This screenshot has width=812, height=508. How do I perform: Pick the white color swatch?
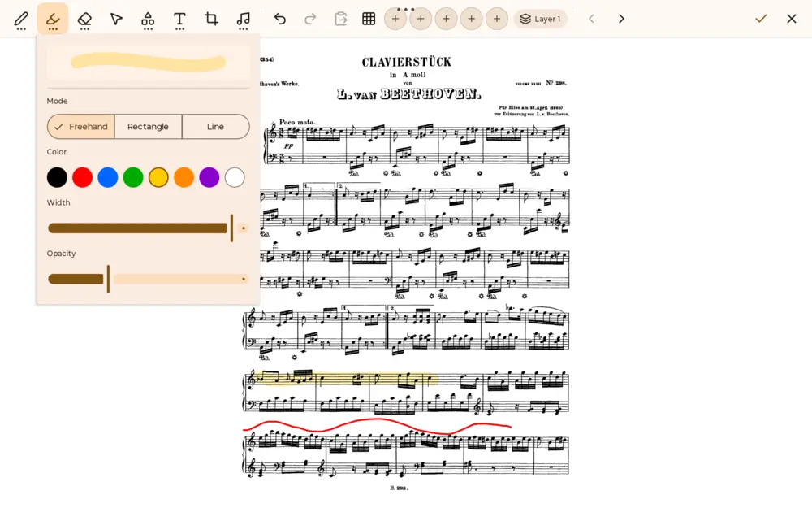[235, 177]
